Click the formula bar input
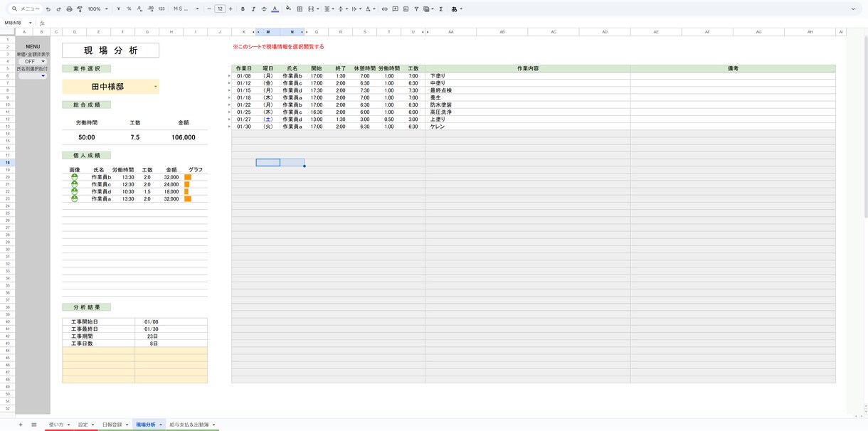Screen dimensions: 868x431 [455, 23]
